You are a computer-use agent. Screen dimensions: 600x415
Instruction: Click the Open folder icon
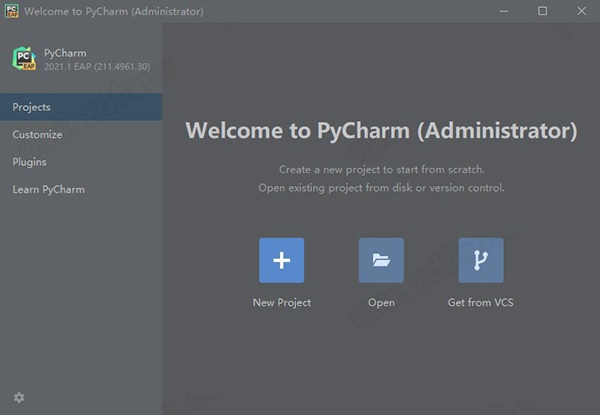[381, 260]
